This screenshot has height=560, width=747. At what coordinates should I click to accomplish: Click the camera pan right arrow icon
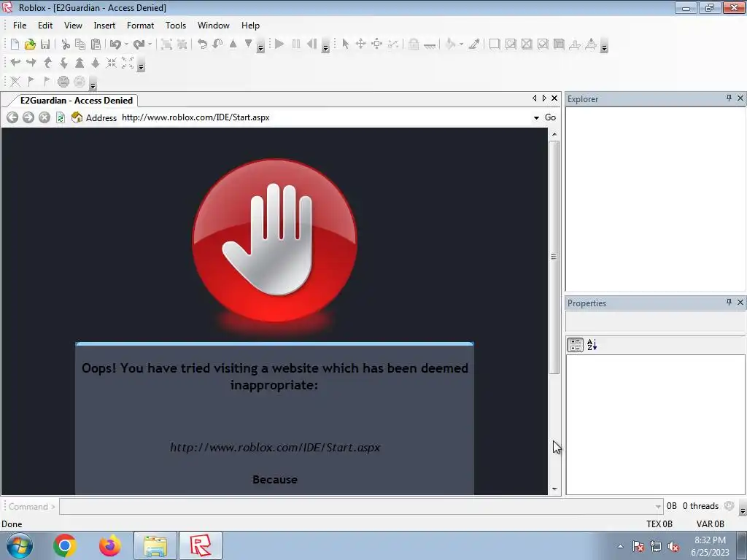31,63
